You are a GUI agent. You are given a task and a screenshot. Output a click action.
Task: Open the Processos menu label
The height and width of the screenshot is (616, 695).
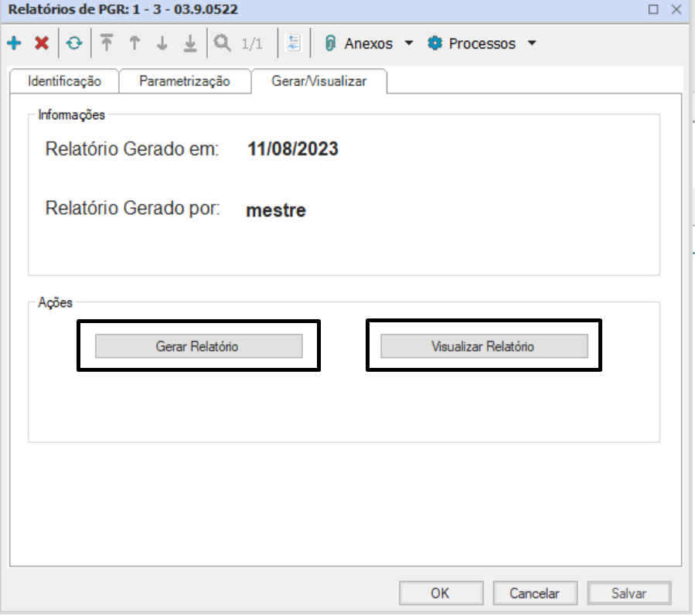point(482,43)
